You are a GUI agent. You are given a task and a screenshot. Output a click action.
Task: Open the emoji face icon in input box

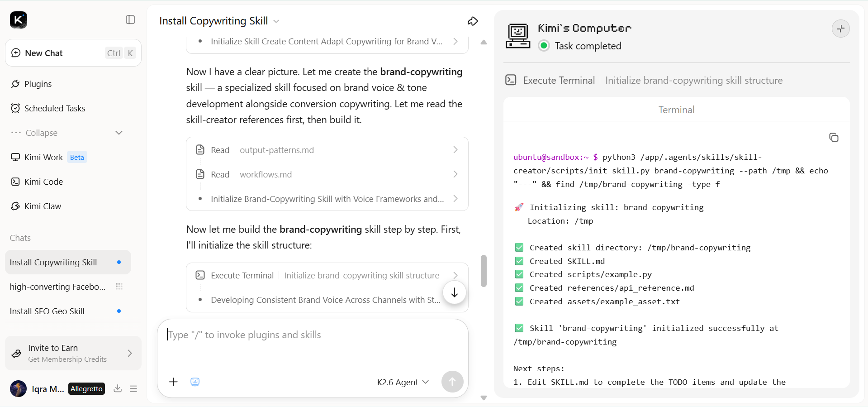coord(195,382)
